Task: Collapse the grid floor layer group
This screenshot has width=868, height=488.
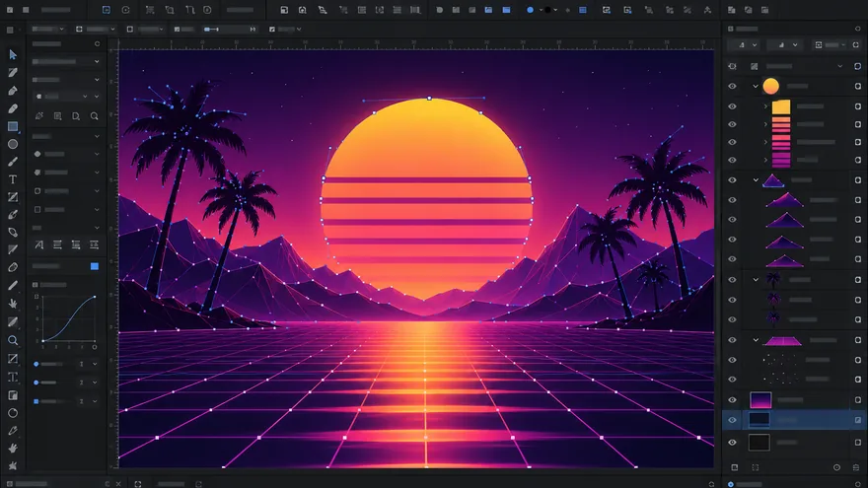Action: click(756, 340)
